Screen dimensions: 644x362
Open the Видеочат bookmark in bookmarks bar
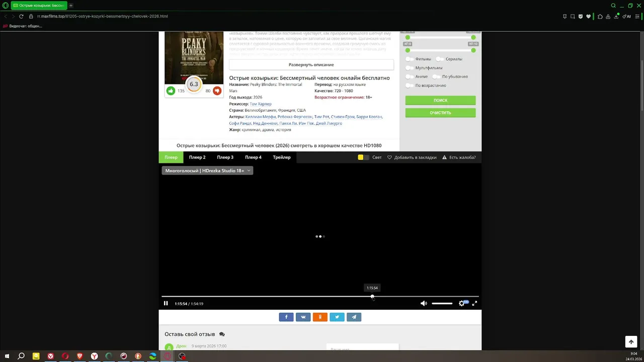[23, 26]
